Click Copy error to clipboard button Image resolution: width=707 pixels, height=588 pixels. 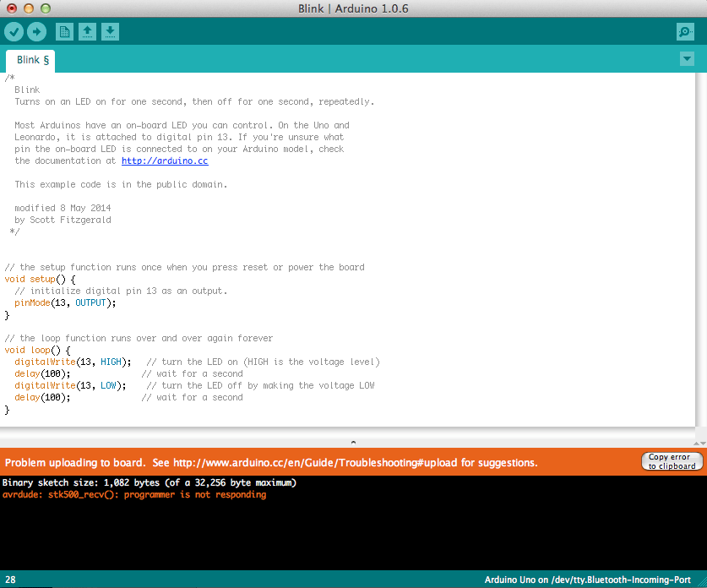click(672, 461)
